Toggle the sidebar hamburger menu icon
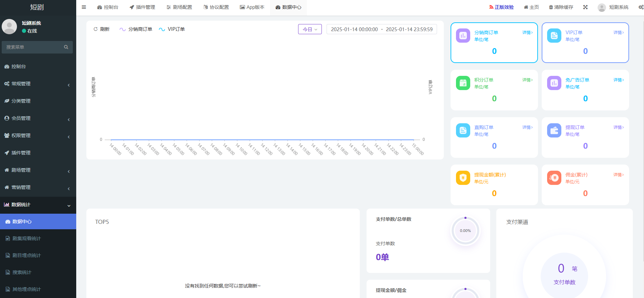644x298 pixels. pos(84,7)
